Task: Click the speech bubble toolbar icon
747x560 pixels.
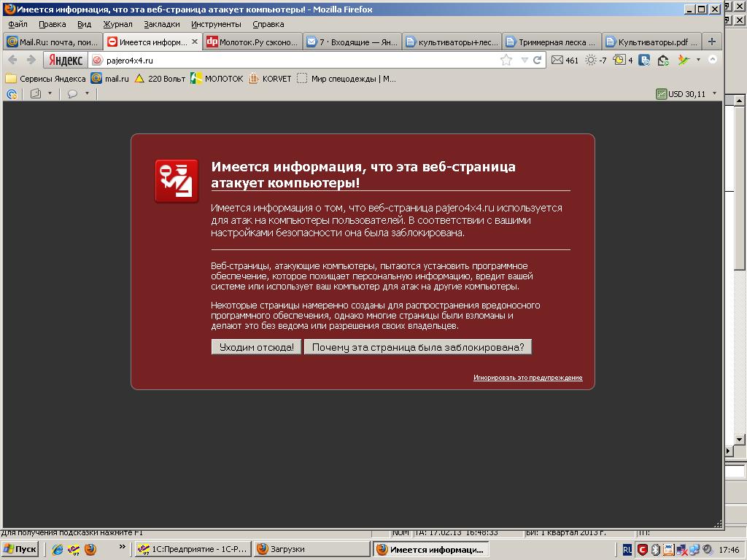Action: [x=72, y=94]
